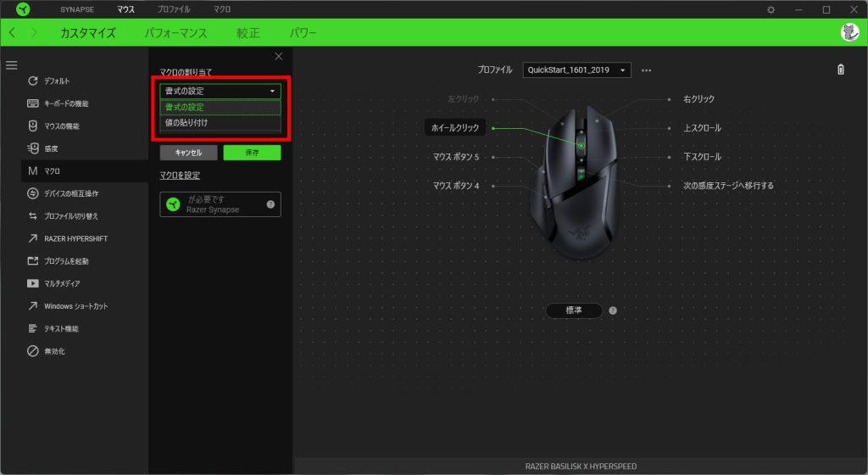
Task: Select the マクロ M icon
Action: point(33,171)
